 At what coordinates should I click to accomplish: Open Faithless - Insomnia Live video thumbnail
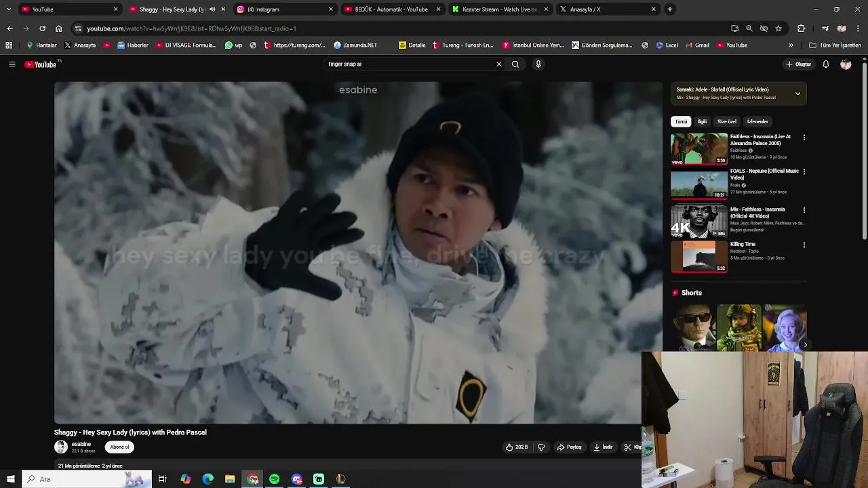tap(699, 149)
